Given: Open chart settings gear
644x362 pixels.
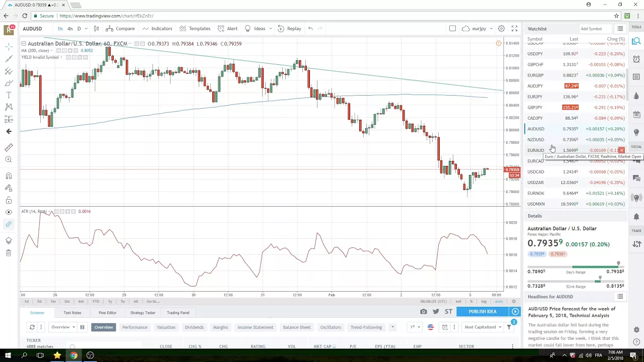Looking at the screenshot, I should 501,29.
